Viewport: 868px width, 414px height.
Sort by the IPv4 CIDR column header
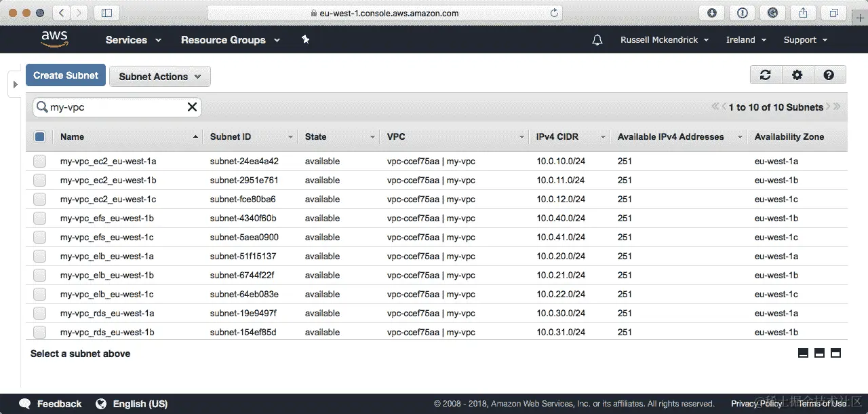point(557,136)
